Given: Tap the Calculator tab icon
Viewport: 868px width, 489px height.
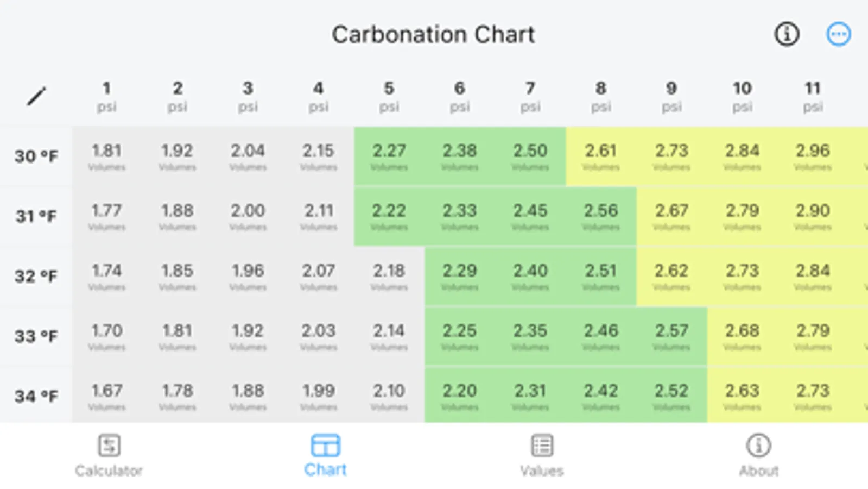Looking at the screenshot, I should pyautogui.click(x=109, y=446).
